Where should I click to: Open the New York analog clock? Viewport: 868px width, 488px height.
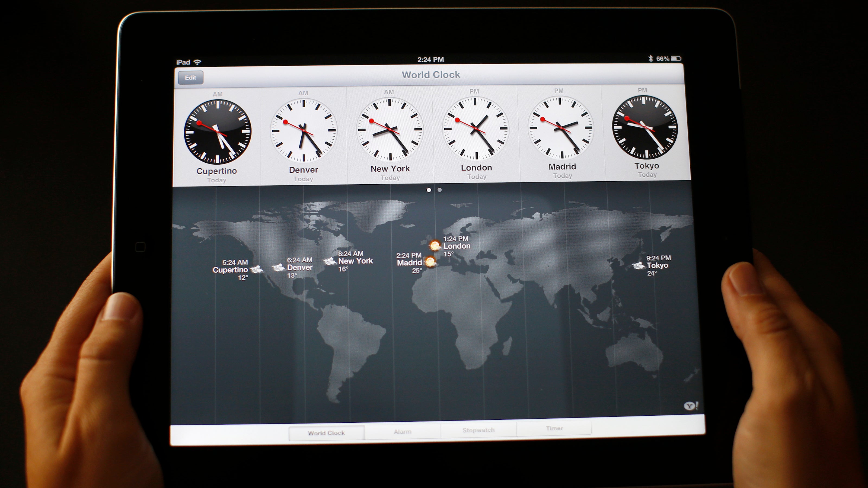pos(390,129)
